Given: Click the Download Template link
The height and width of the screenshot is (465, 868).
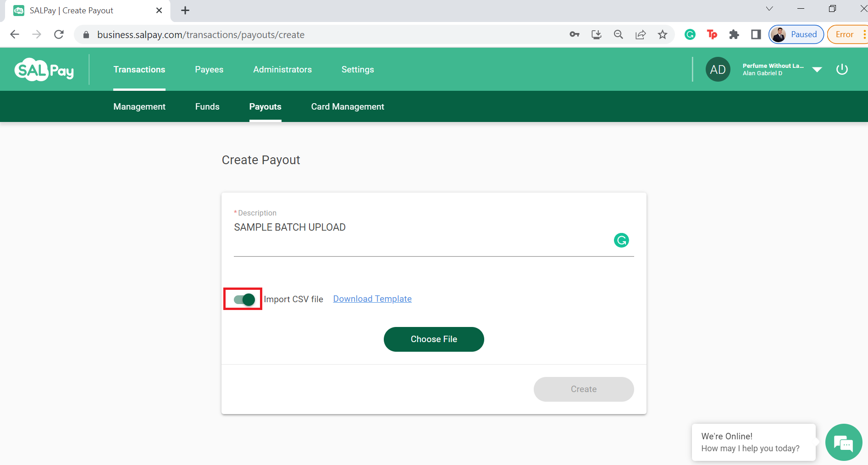Looking at the screenshot, I should pyautogui.click(x=372, y=299).
